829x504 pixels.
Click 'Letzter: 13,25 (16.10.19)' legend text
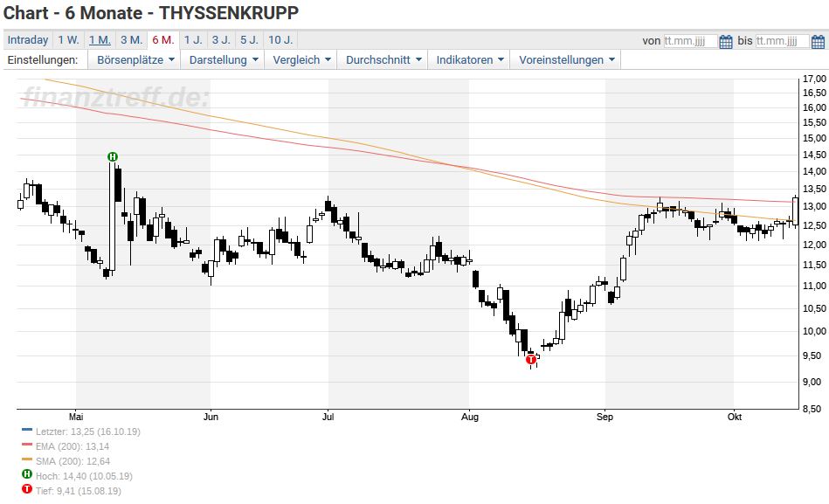click(88, 432)
